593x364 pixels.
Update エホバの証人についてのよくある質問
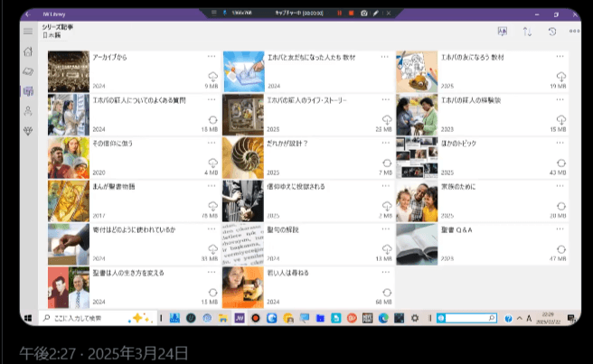click(x=213, y=120)
